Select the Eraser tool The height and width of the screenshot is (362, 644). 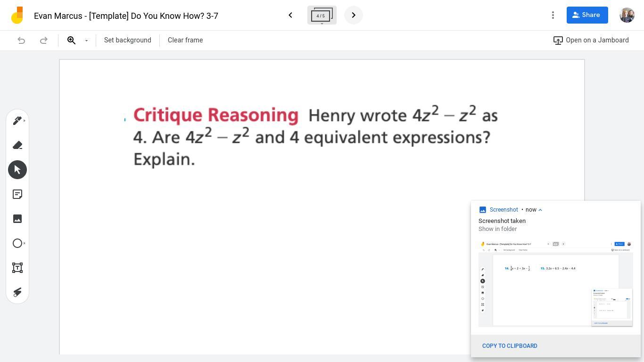click(x=17, y=145)
